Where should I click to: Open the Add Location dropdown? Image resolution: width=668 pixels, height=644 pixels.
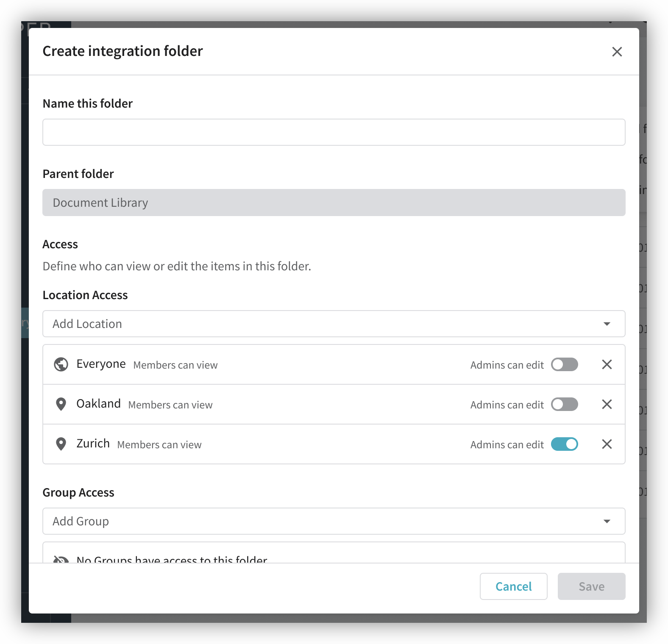coord(322,324)
